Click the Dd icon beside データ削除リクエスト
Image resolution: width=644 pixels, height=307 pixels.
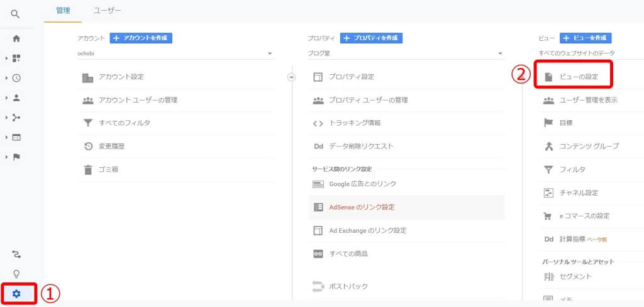(318, 147)
